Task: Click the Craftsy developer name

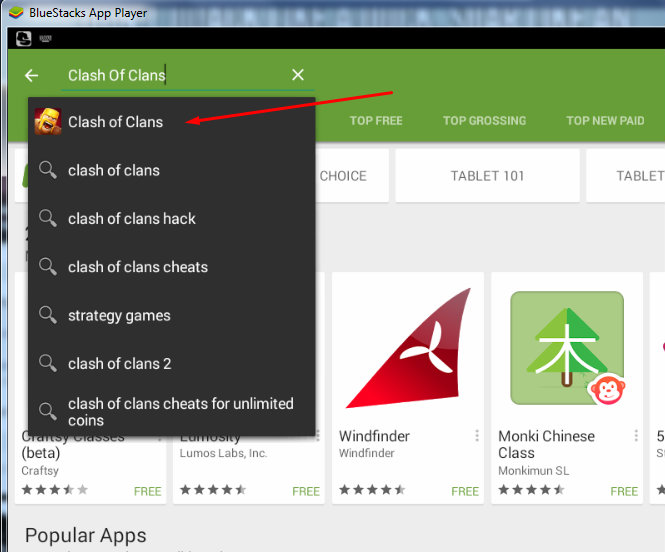Action: 40,471
